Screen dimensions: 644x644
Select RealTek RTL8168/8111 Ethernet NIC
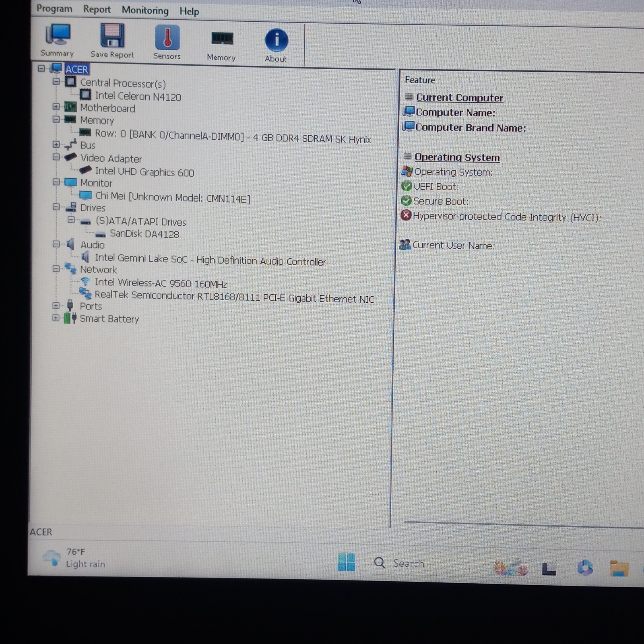(234, 297)
